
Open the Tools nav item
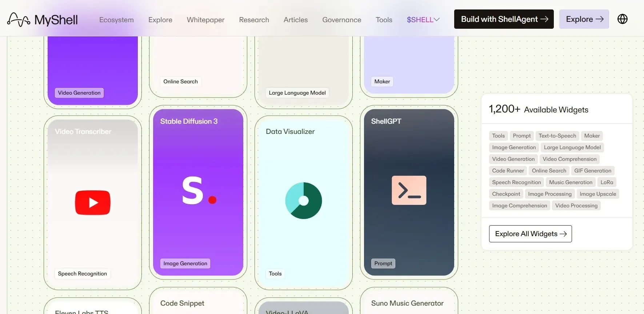pos(384,20)
